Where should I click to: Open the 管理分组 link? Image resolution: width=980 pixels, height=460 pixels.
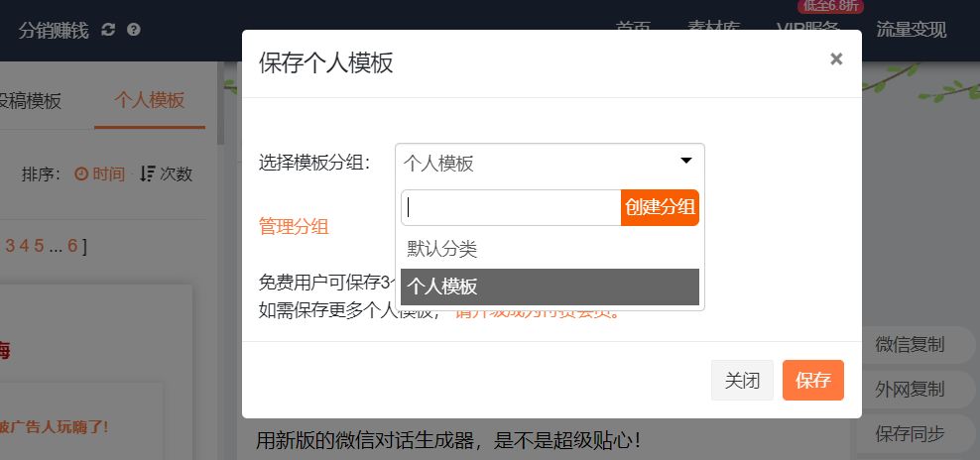coord(294,226)
